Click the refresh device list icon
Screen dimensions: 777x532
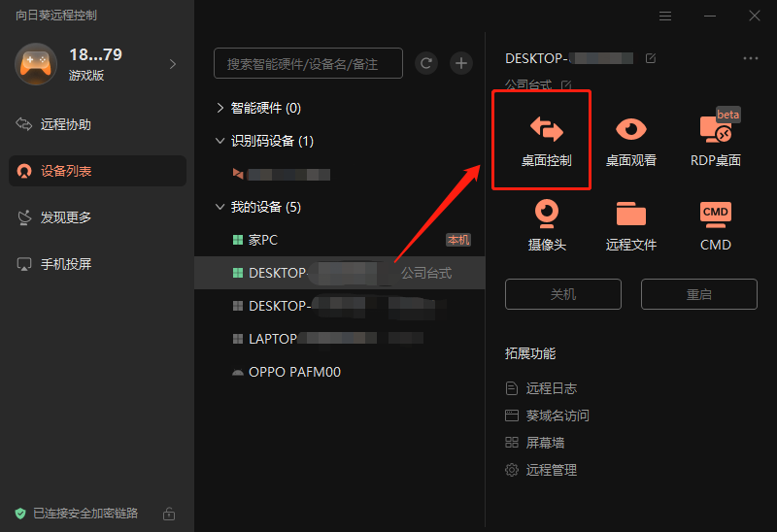[x=426, y=63]
